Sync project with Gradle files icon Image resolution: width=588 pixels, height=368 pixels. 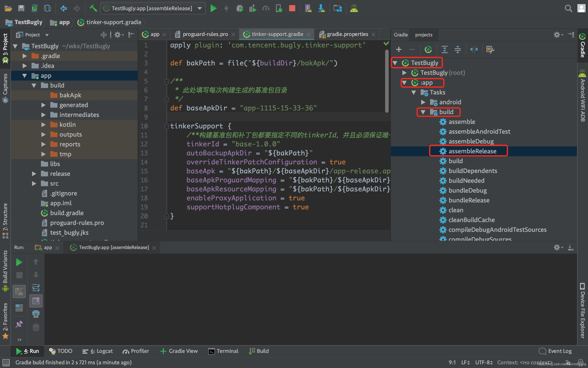tap(34, 9)
